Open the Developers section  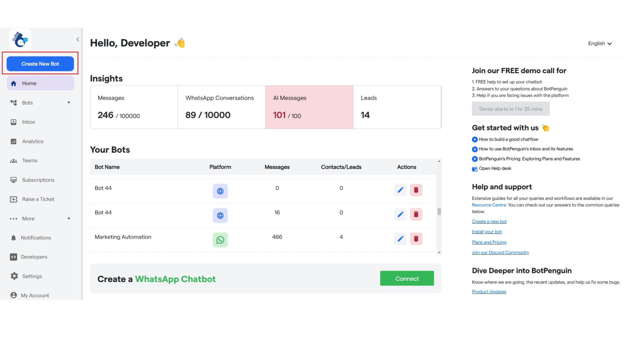coord(34,256)
